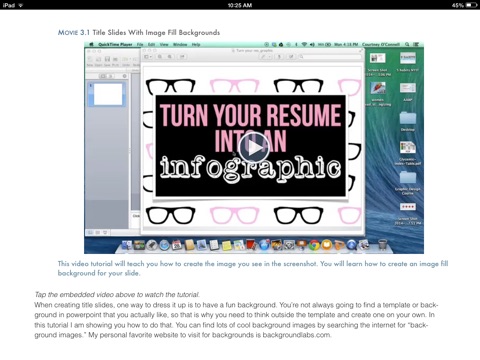The width and height of the screenshot is (480, 360).
Task: Tap the iPad Wi-Fi status icon
Action: (x=21, y=5)
